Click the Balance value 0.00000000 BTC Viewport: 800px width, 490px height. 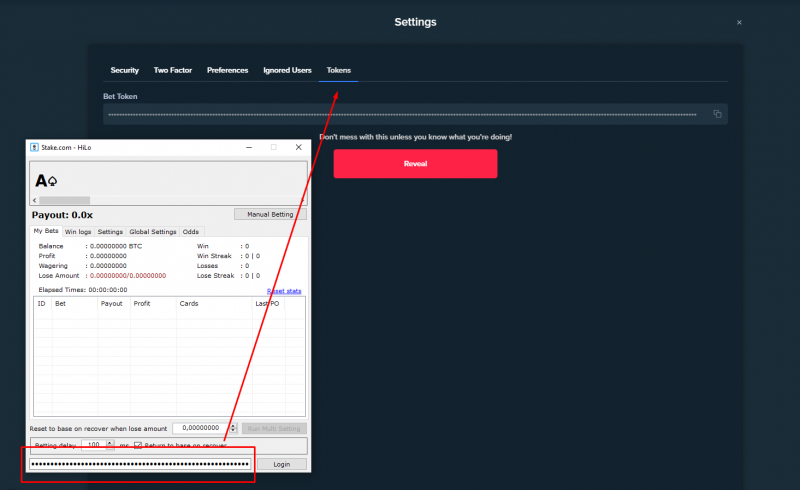click(x=116, y=246)
